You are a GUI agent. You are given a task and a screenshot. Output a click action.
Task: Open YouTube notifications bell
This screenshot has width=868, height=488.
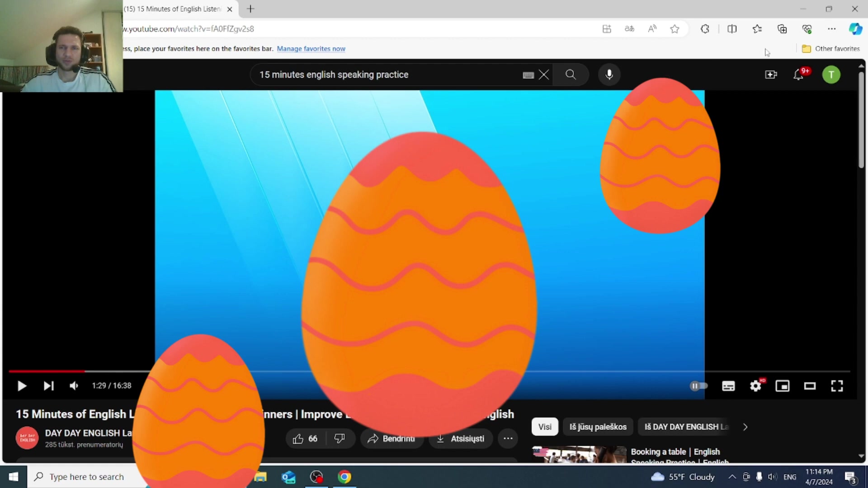[x=798, y=75]
